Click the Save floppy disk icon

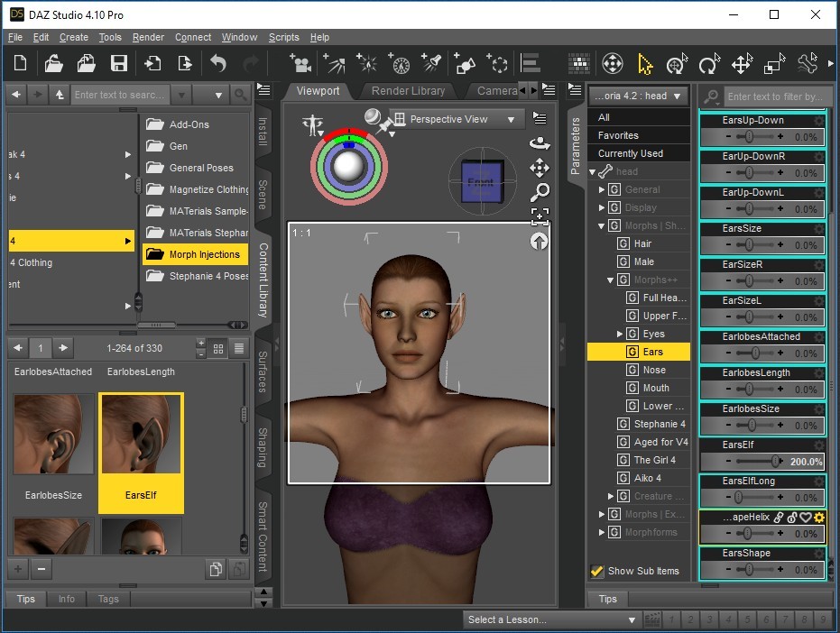click(119, 63)
